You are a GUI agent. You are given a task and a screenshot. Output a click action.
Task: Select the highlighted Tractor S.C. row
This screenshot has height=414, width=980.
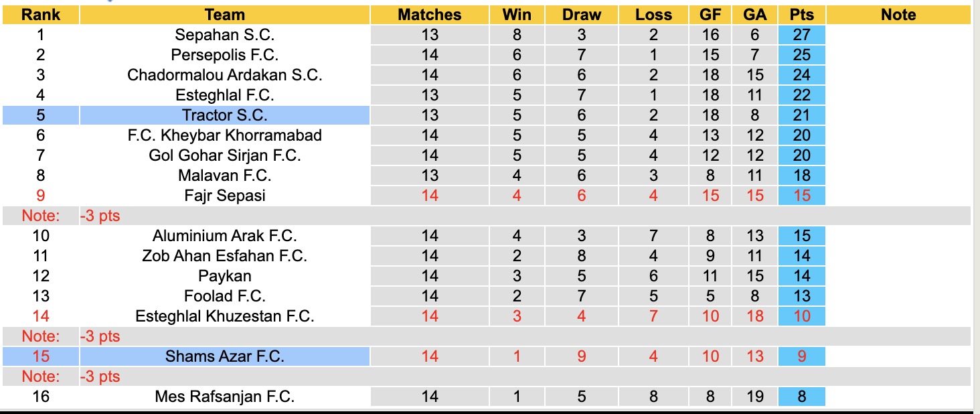tap(225, 115)
